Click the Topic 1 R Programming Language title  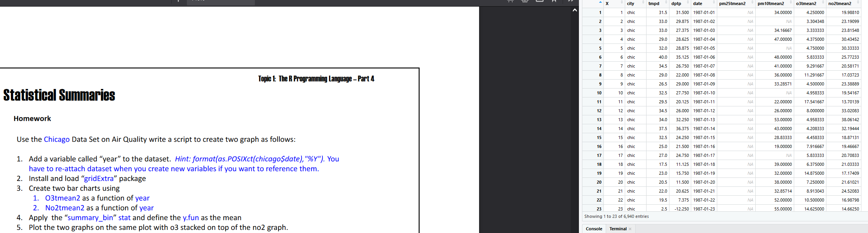[x=316, y=79]
